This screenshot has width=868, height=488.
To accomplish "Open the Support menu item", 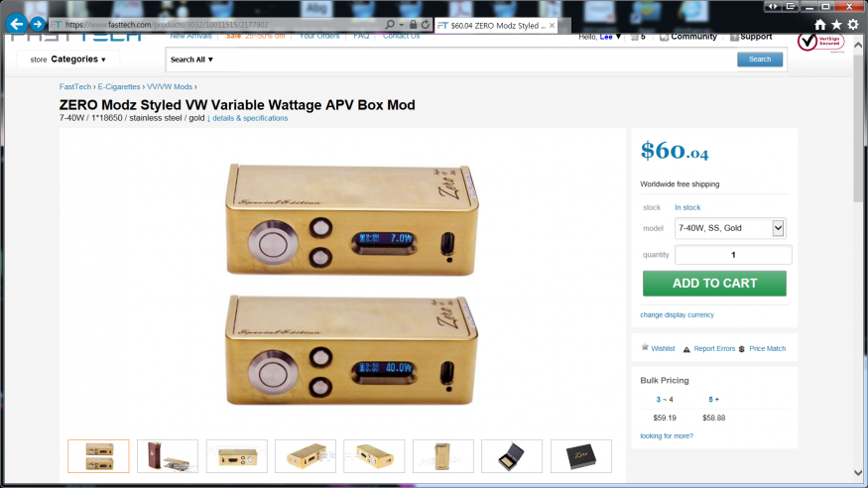I will tap(751, 37).
